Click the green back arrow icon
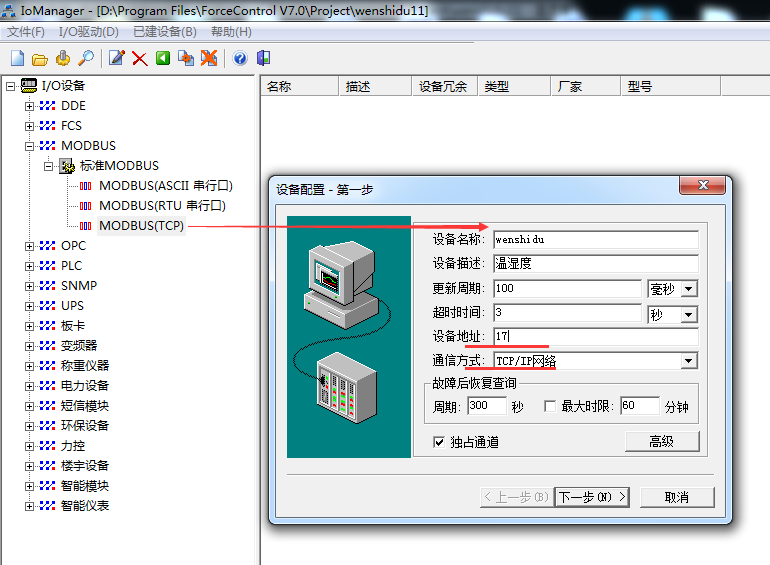This screenshot has height=565, width=770. pyautogui.click(x=163, y=58)
